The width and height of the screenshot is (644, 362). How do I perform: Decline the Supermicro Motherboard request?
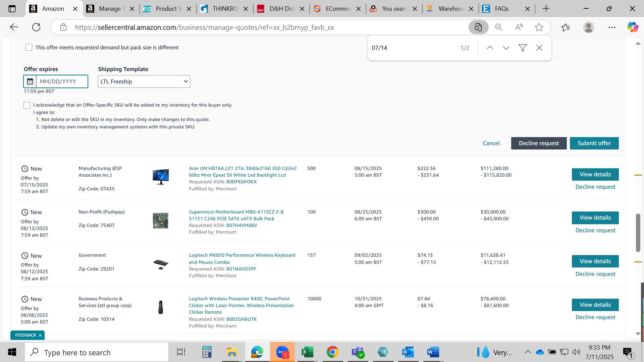coord(595,231)
